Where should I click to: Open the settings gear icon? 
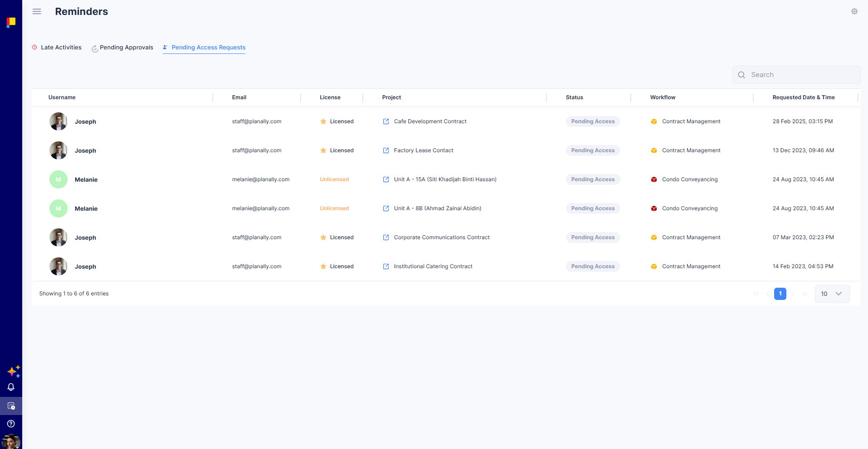854,11
